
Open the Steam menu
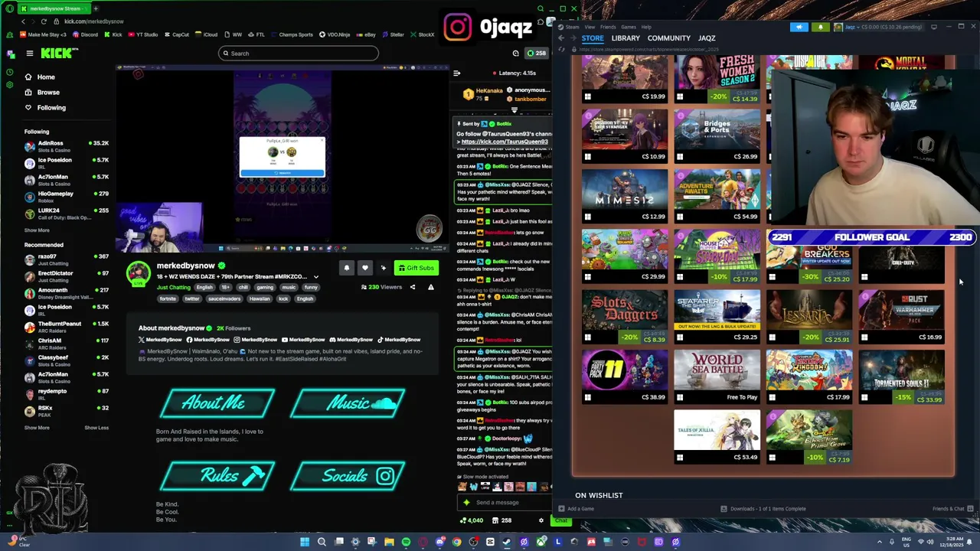pos(572,27)
